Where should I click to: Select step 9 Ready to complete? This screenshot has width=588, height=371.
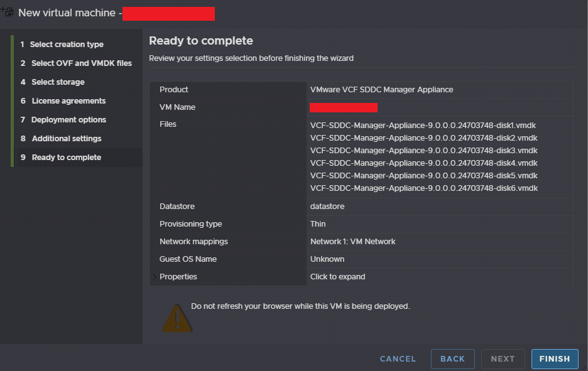click(x=79, y=158)
